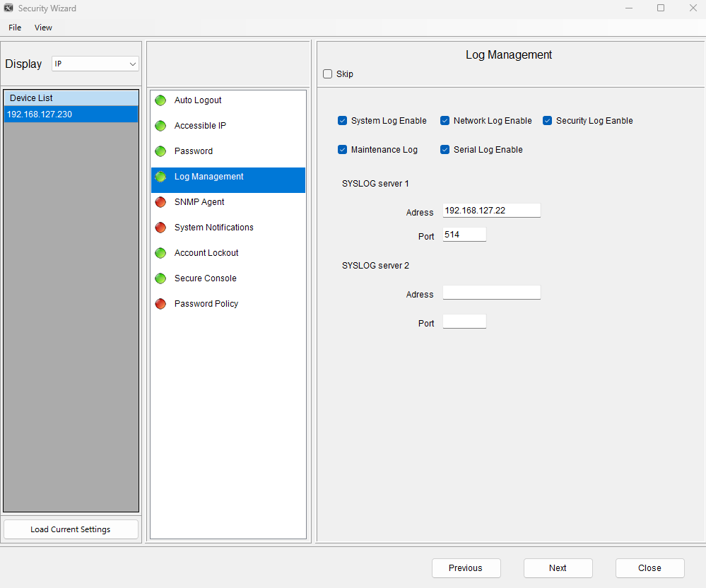
Task: Click the SYSLOG server 1 Port field
Action: [x=464, y=235]
